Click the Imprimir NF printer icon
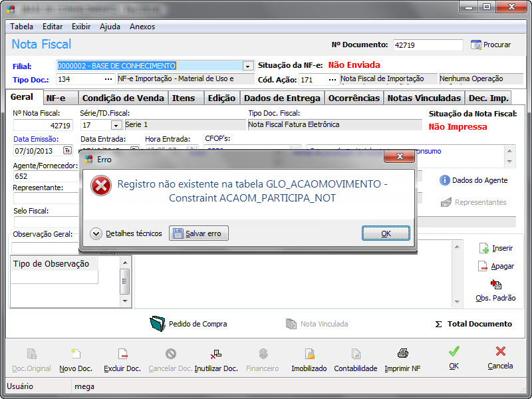This screenshot has height=399, width=532. tap(402, 354)
